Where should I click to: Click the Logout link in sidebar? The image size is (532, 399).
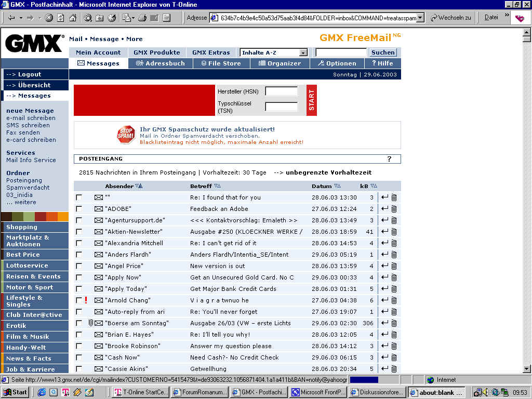(30, 74)
